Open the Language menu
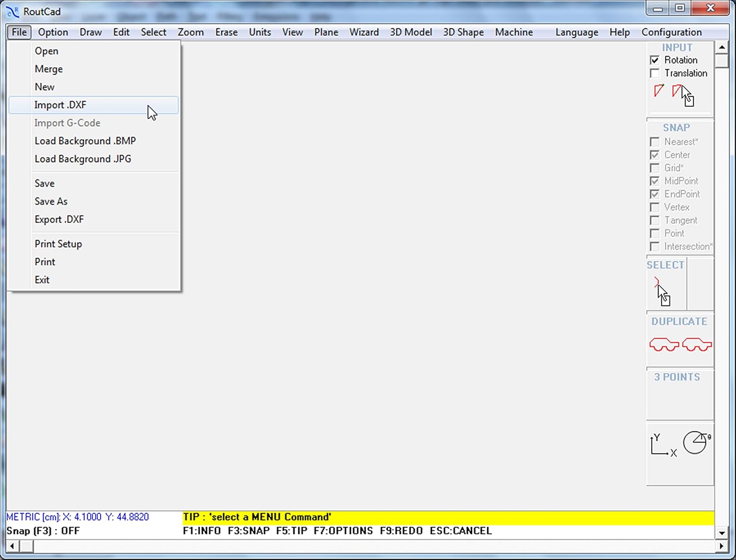Image resolution: width=736 pixels, height=560 pixels. 577,32
